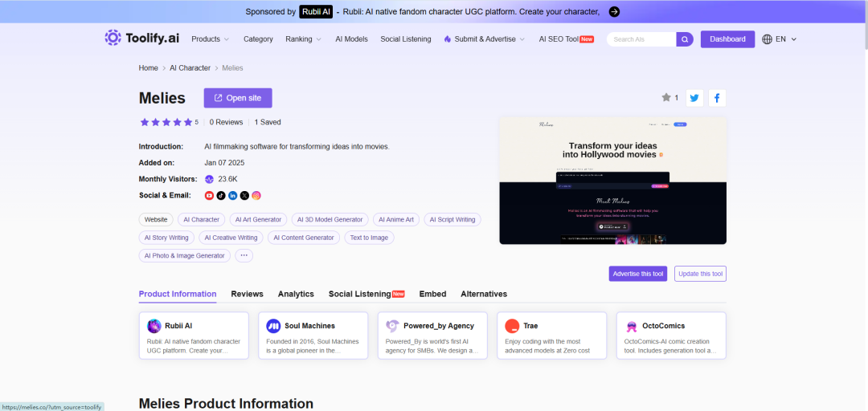Click the AI Content Generator tag
This screenshot has width=868, height=411.
[304, 238]
